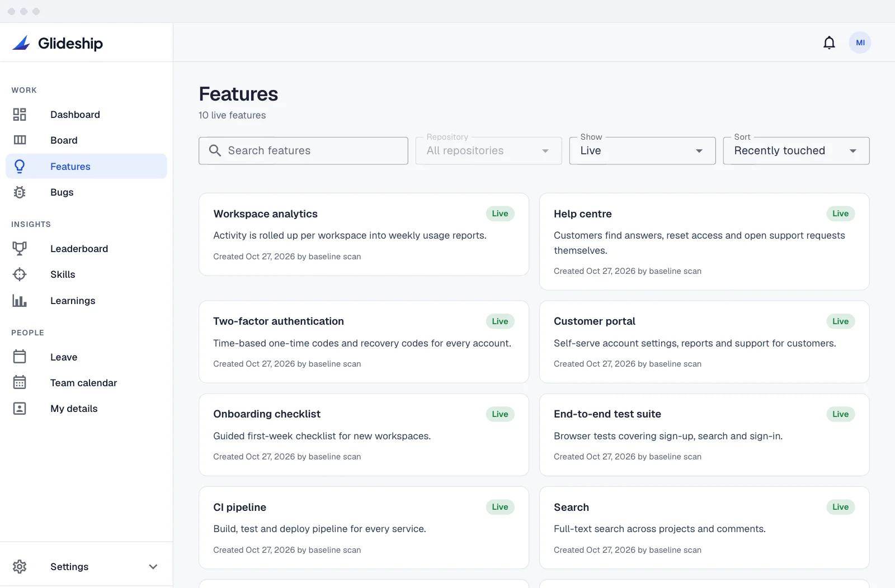Expand the Settings chevron
This screenshot has width=895, height=588.
153,567
